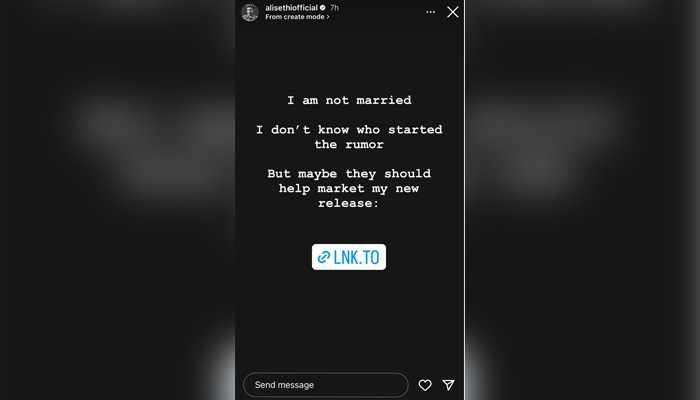The image size is (700, 400).
Task: Click the chain link icon in LNK.TO sticker
Action: tap(324, 257)
